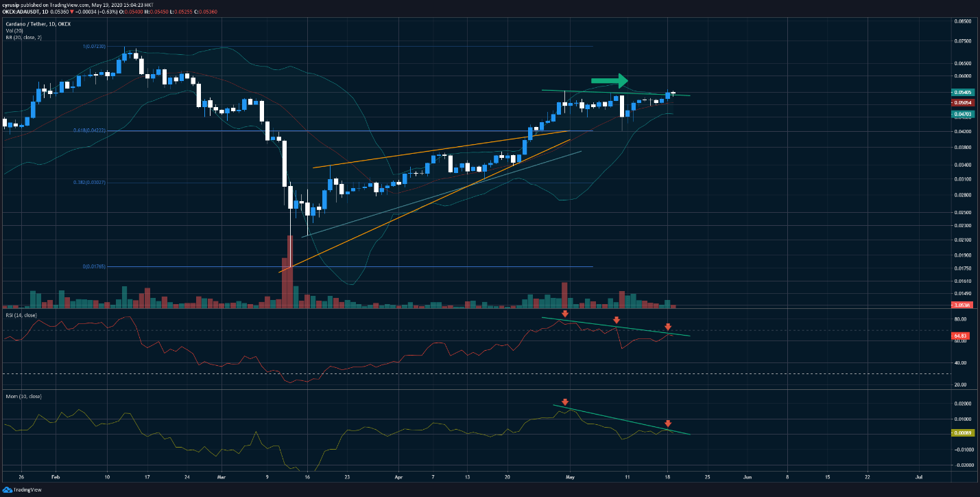Screen dimensions: 980x497
Task: Click the May label on the date axis
Action: tap(571, 476)
